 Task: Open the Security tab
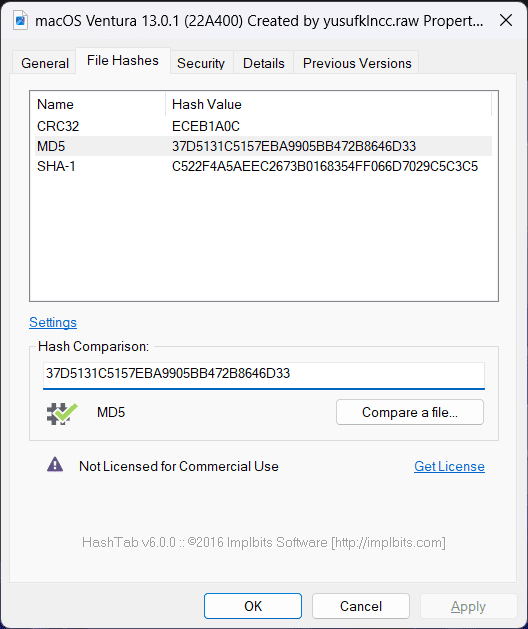coord(201,63)
